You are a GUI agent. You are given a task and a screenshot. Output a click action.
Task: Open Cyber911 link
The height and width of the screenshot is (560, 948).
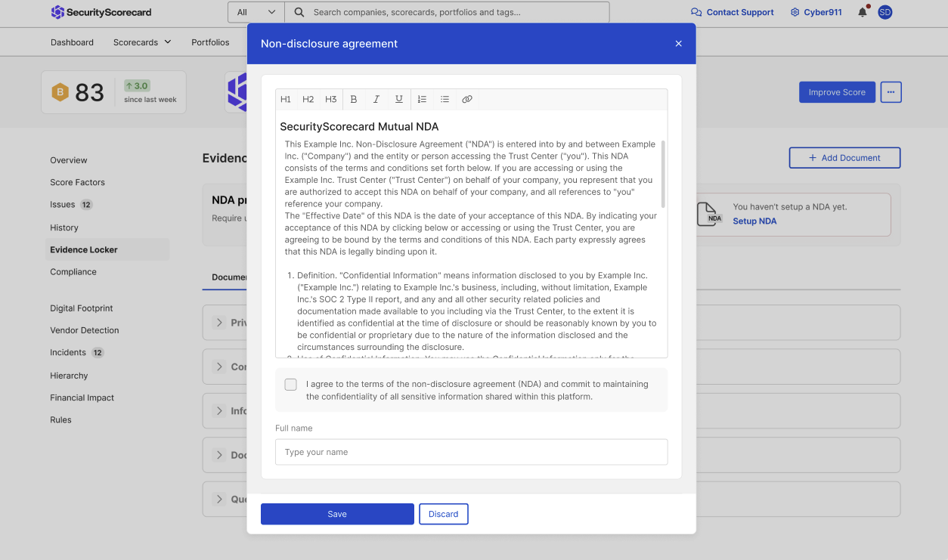coord(816,12)
